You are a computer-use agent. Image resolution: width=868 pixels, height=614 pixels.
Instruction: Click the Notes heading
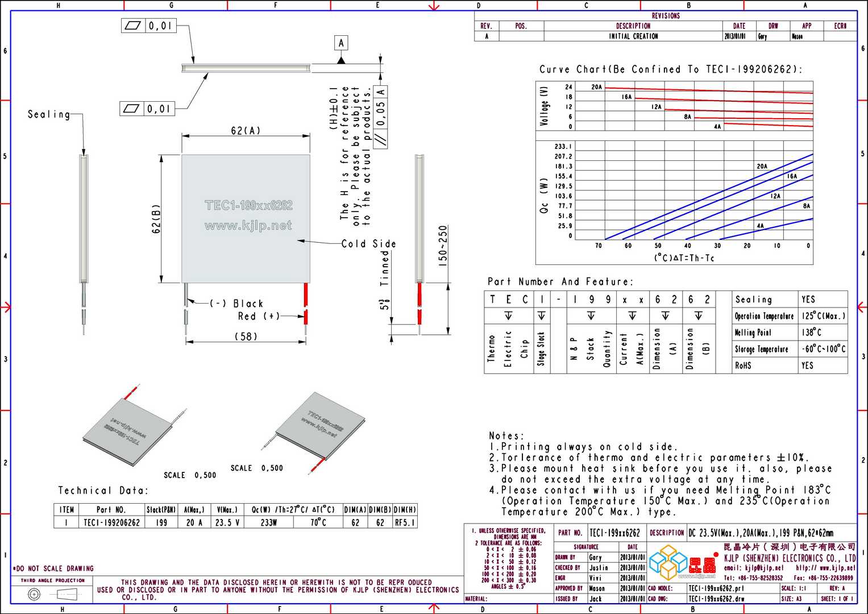[x=506, y=436]
